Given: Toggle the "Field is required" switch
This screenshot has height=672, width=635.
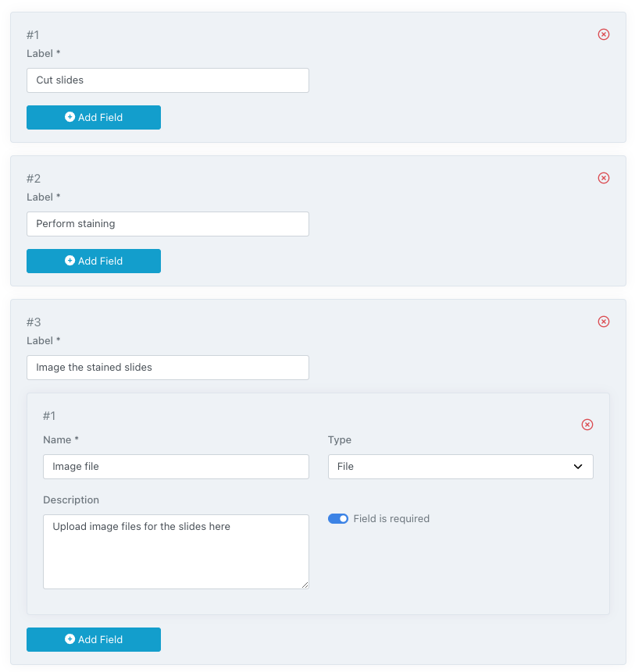Looking at the screenshot, I should click(338, 519).
